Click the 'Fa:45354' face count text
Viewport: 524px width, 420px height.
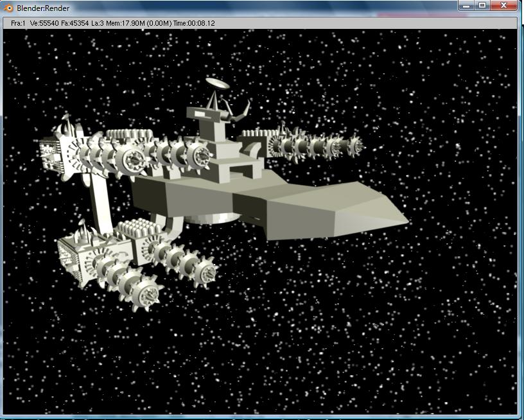pyautogui.click(x=75, y=23)
